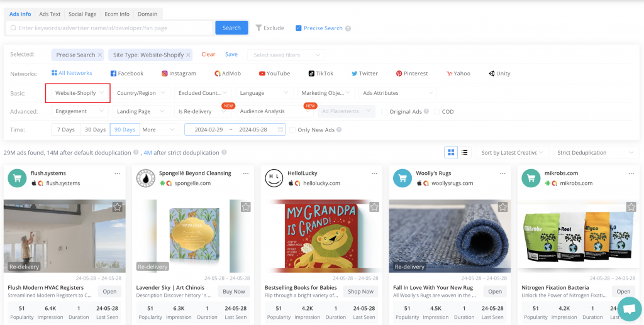
Task: Click help icon beside default deduplication
Action: (x=136, y=153)
